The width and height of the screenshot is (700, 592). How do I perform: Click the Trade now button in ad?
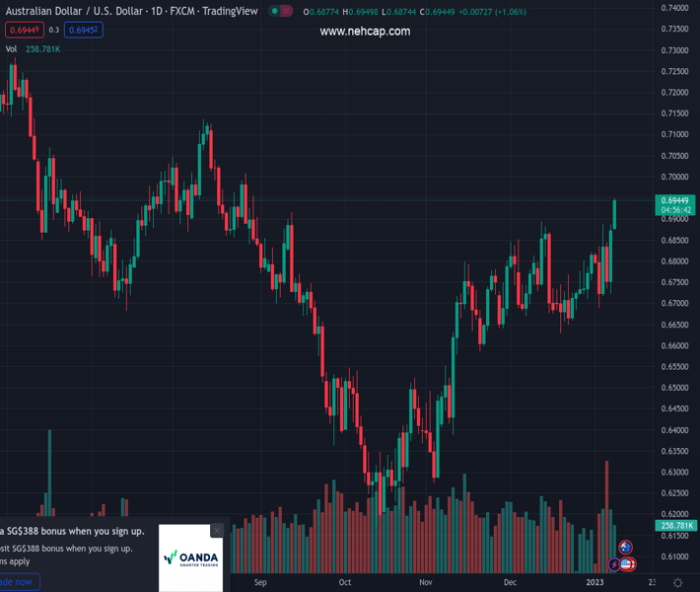(x=18, y=582)
